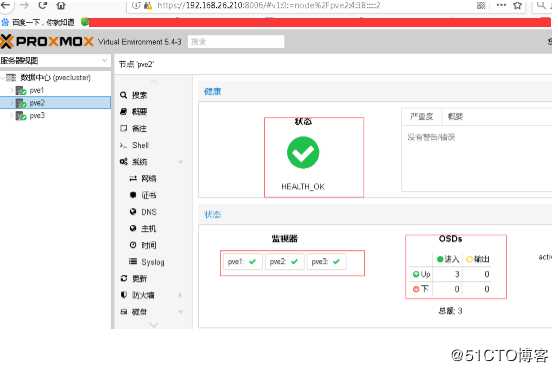558x372 pixels.
Task: Open the Firewall menu item
Action: click(143, 295)
